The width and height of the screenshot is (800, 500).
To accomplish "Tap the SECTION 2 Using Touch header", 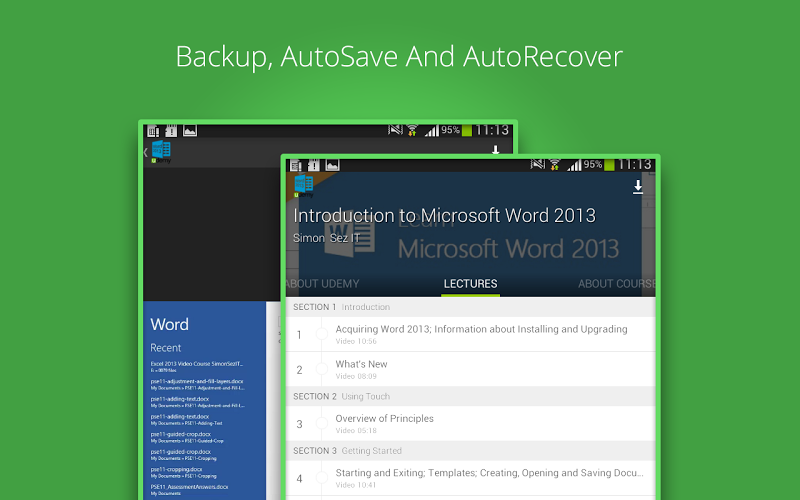I will pos(470,396).
